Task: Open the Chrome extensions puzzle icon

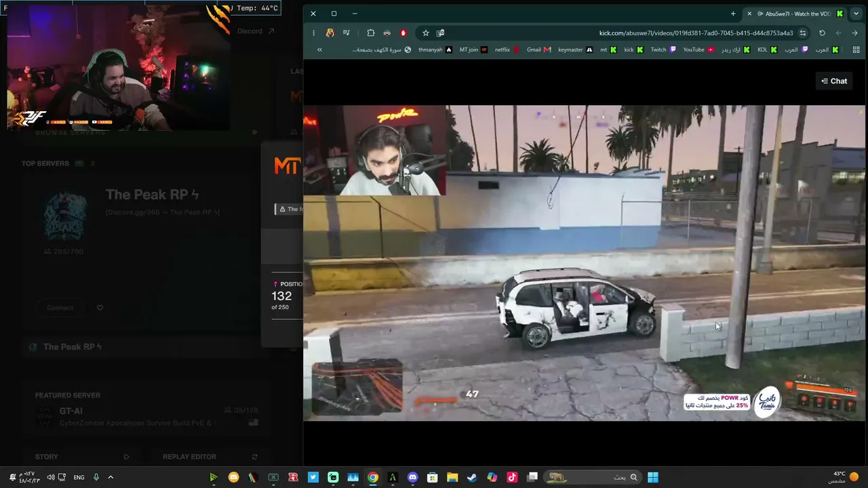Action: click(371, 33)
